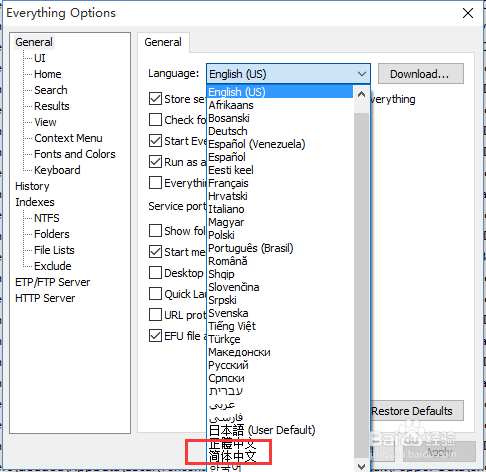Click the Restore Defaults button

[417, 411]
